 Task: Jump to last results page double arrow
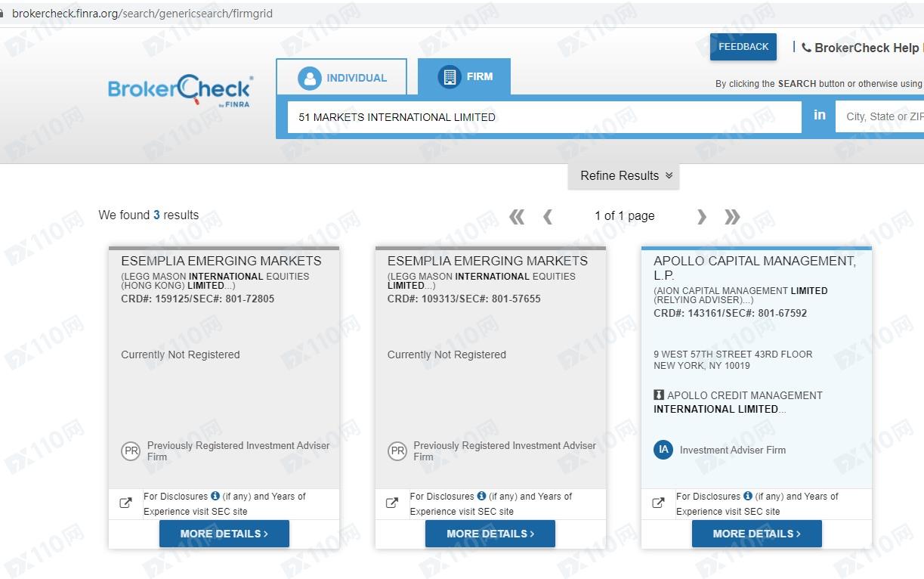[x=732, y=217]
